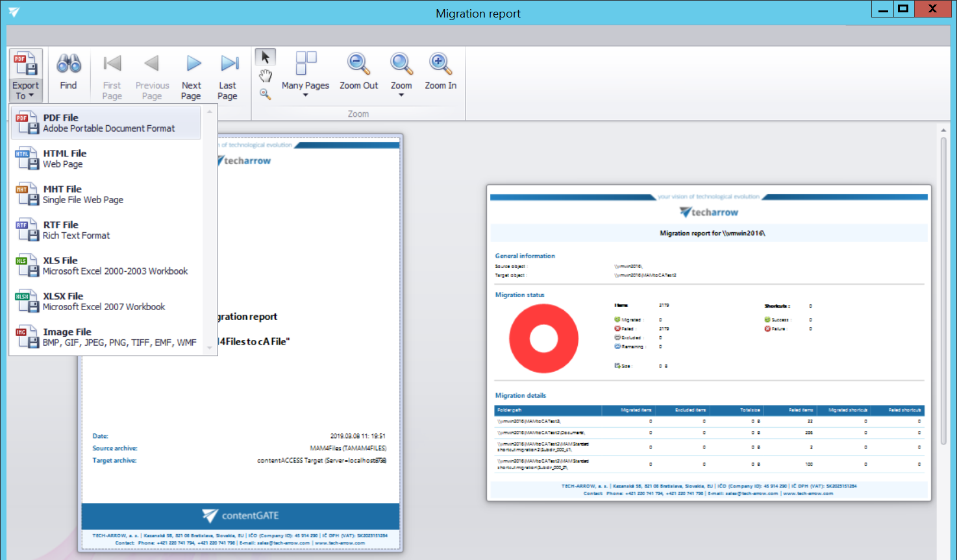Click the Export To PDF icon
The height and width of the screenshot is (560, 957).
(26, 65)
